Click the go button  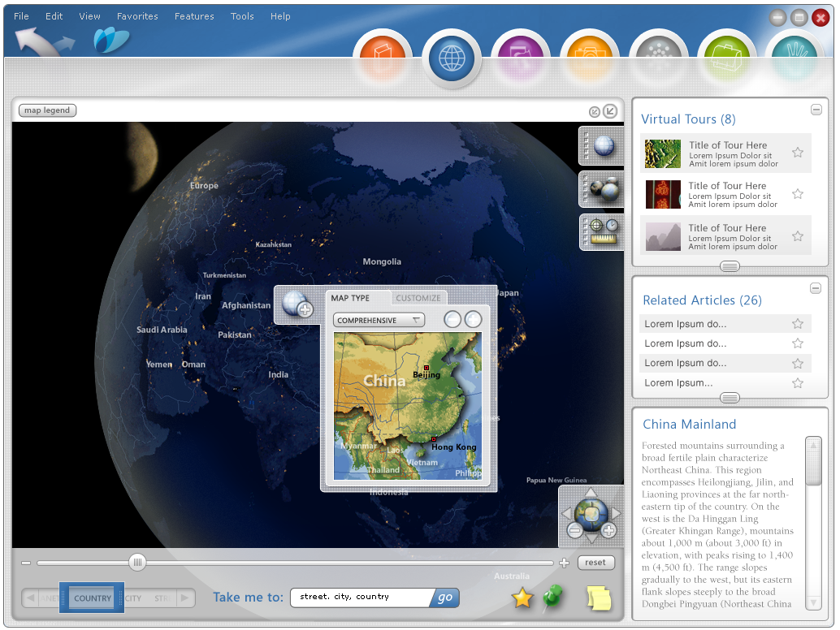point(445,598)
